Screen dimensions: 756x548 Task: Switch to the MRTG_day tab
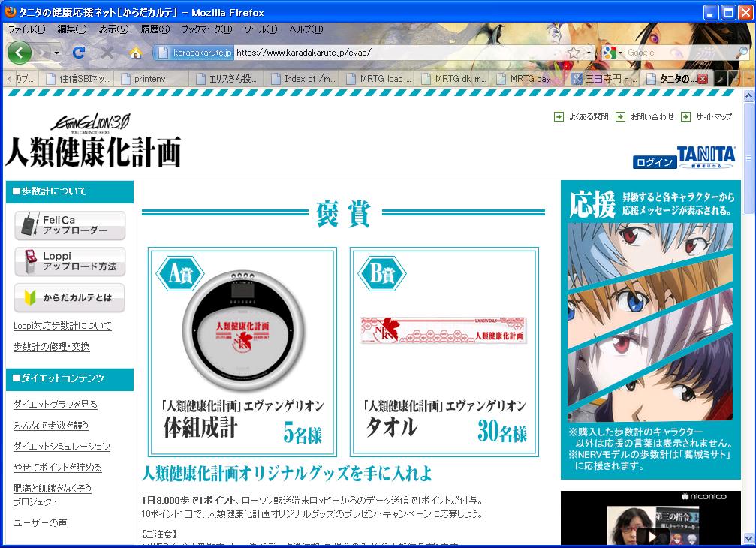coord(529,79)
